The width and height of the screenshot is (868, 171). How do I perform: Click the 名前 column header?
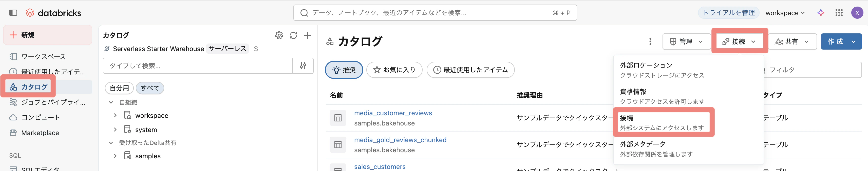coord(336,95)
